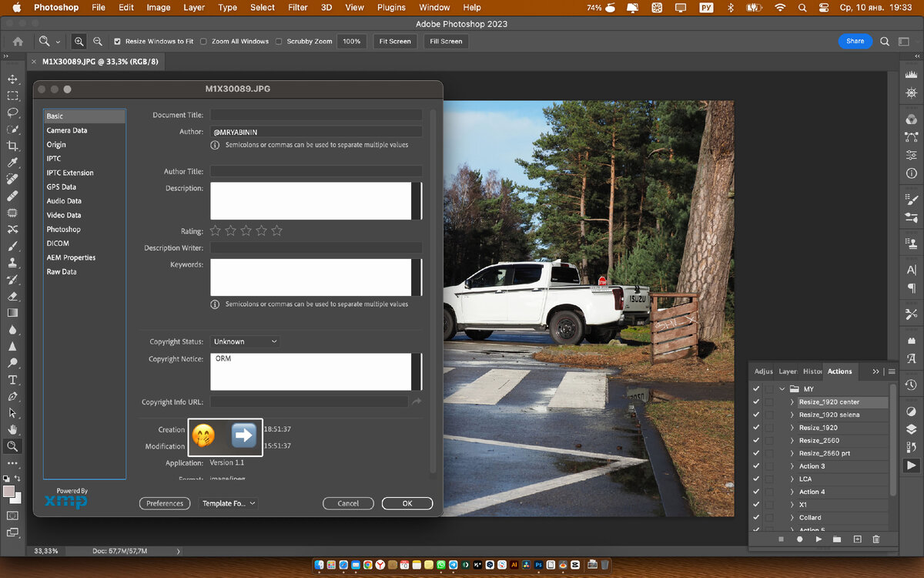Open the Layer menu
The image size is (924, 578).
click(x=194, y=8)
